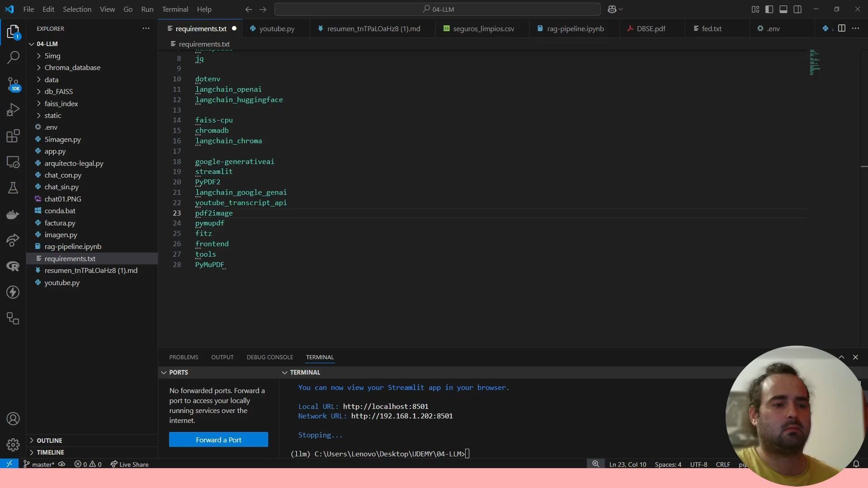
Task: Open the Accounts icon
Action: click(x=13, y=419)
